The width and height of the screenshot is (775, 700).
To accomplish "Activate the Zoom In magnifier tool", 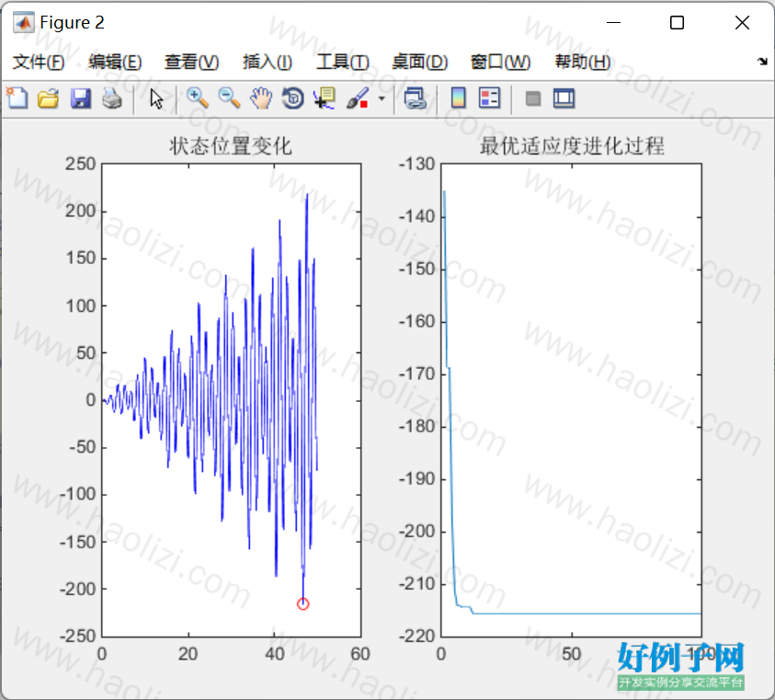I will coord(198,98).
